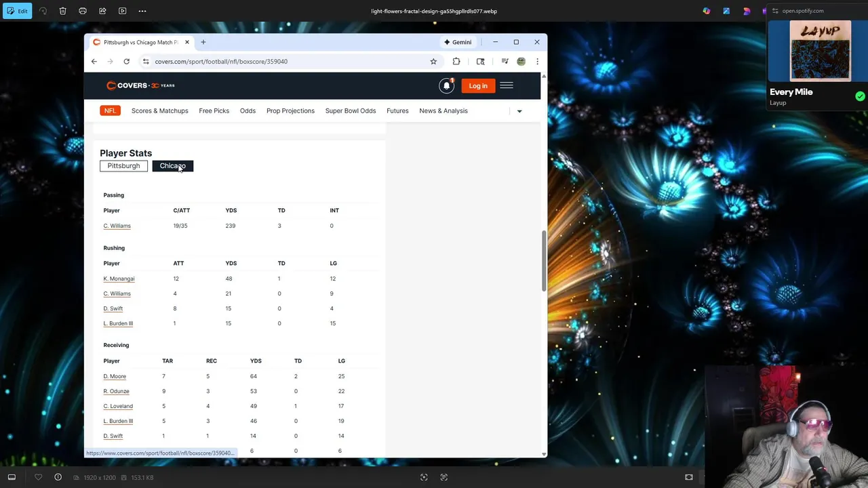Click the Log in button
868x488 pixels.
coord(478,85)
